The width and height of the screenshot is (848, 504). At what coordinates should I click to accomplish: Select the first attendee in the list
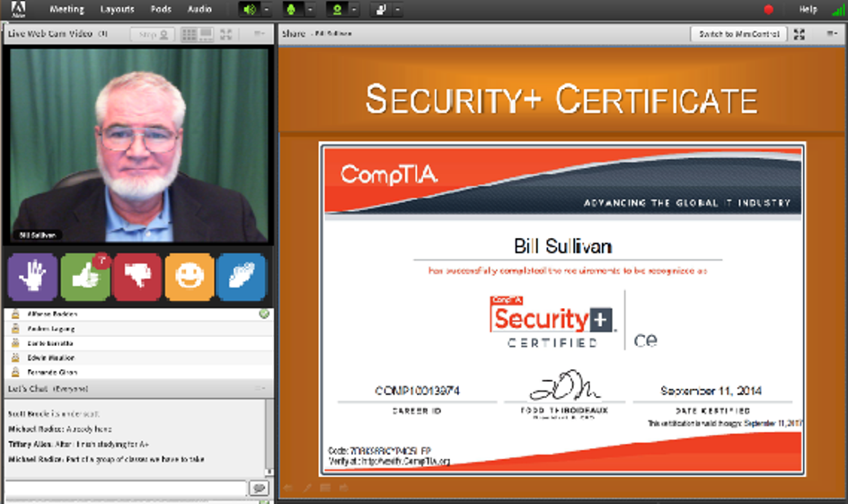tap(138, 314)
